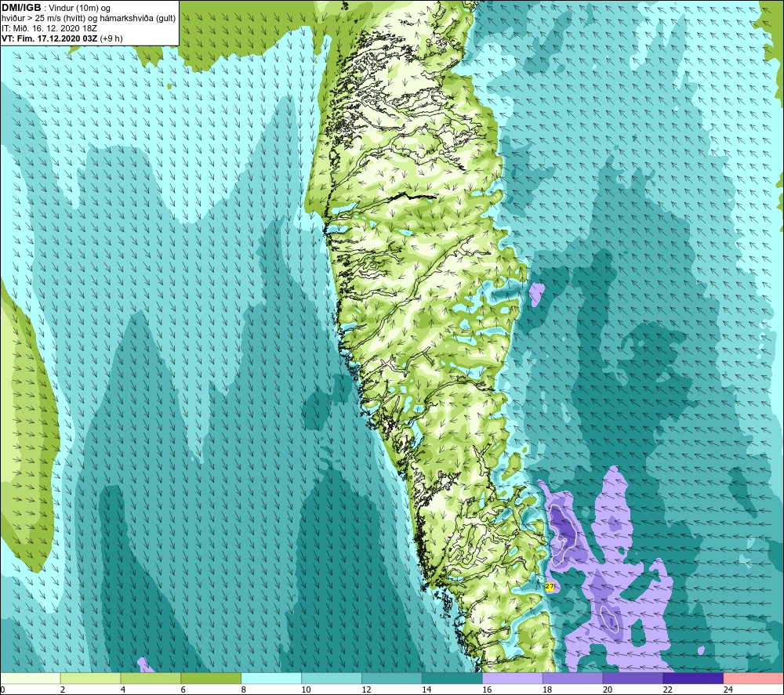Select the lavender 16–18 m/s legend swatch

[513, 678]
